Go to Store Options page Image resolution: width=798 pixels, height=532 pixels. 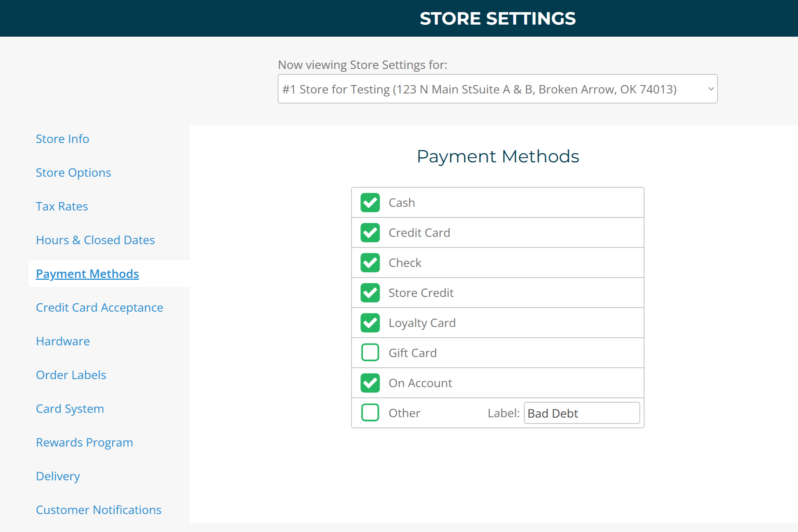click(x=73, y=173)
